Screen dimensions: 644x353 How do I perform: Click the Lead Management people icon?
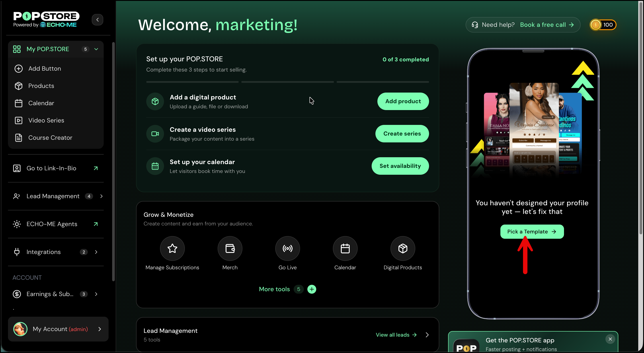coord(17,196)
